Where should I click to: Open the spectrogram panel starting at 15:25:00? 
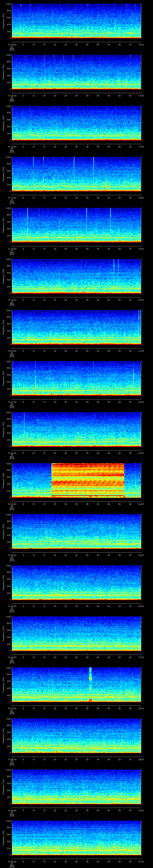[76, 583]
